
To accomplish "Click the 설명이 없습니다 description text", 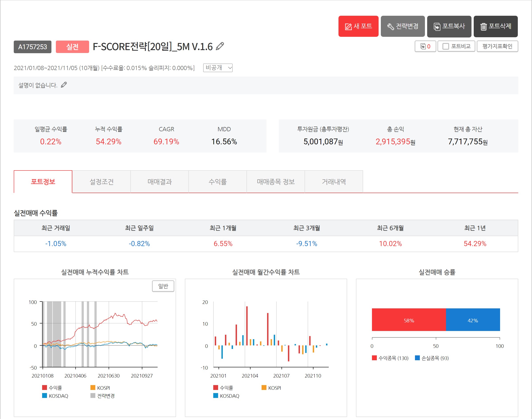I will point(38,85).
